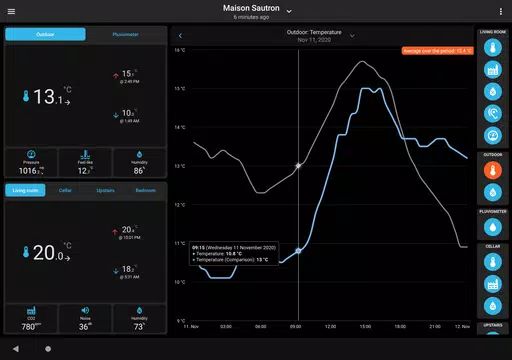
Task: Select Pluviometer rain drop icon in sidebar
Action: (493, 227)
